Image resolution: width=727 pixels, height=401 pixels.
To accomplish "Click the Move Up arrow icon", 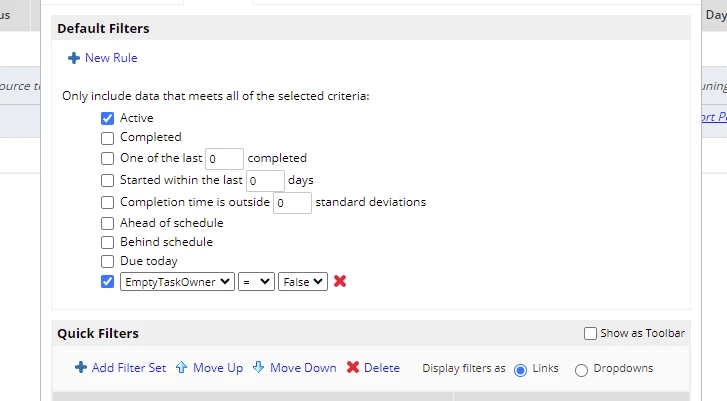I will click(181, 367).
